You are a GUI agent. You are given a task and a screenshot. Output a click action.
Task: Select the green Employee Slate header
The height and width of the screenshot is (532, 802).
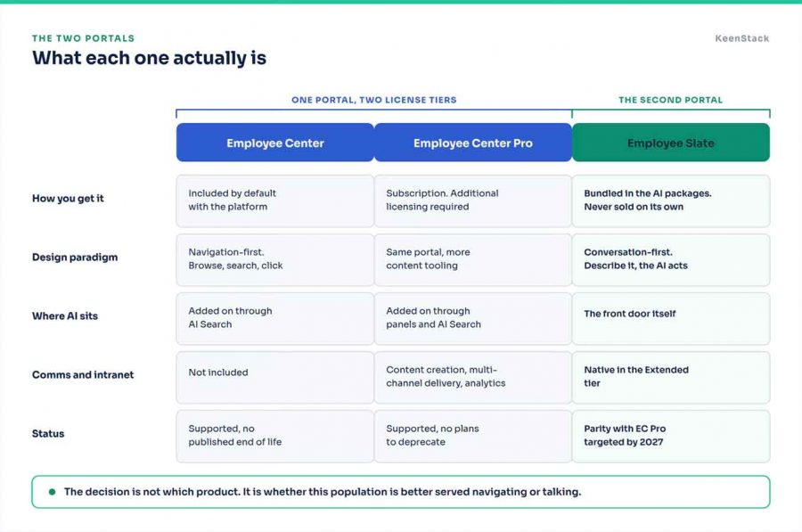[x=671, y=143]
